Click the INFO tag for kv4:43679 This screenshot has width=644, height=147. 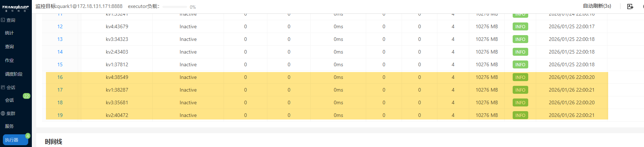[520, 26]
